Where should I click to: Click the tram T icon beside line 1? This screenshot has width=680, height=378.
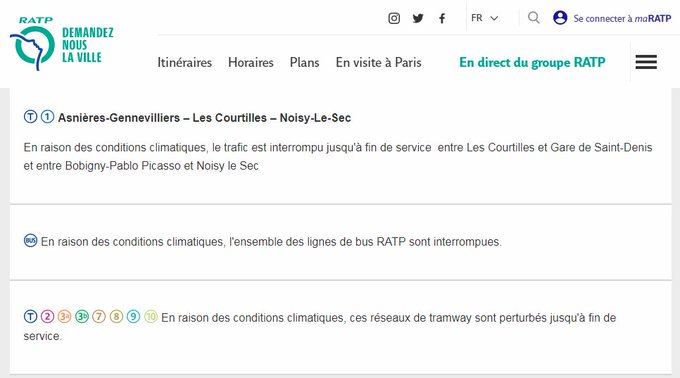(x=30, y=117)
